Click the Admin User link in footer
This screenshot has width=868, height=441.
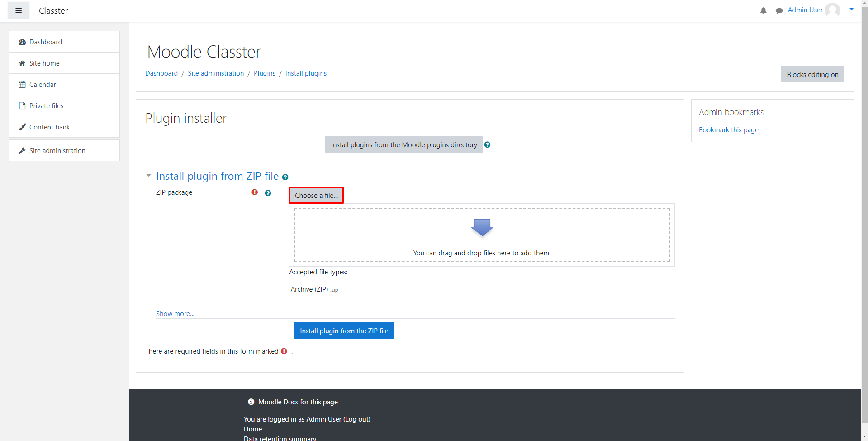[x=324, y=419]
